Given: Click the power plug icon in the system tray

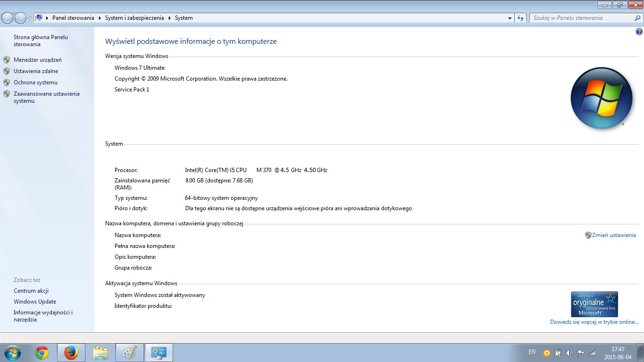Looking at the screenshot, I should click(x=558, y=352).
